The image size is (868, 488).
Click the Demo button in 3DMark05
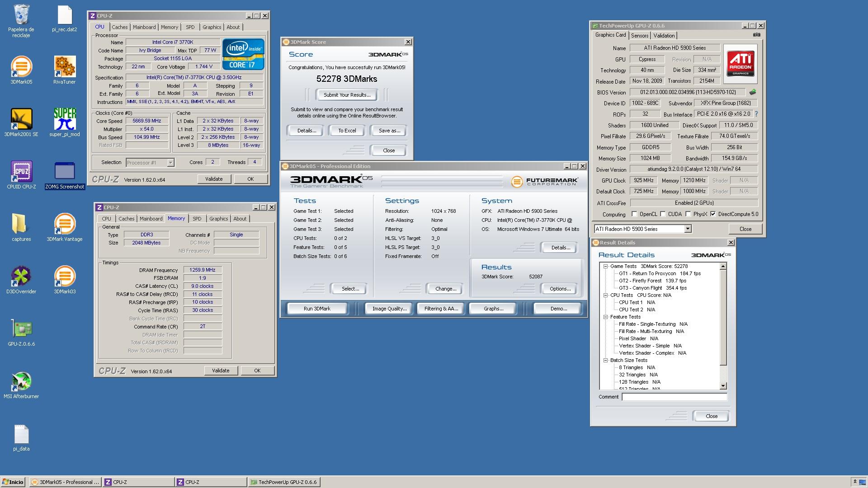pos(558,309)
